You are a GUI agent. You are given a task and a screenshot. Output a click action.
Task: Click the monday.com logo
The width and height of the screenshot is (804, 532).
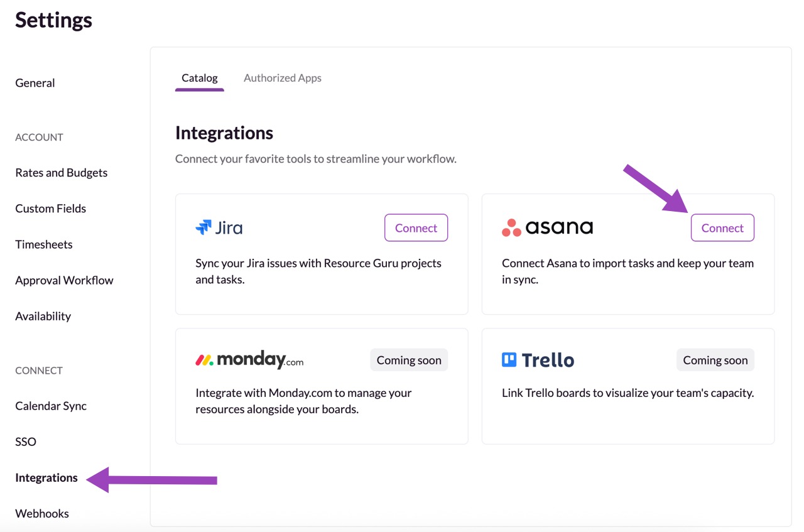click(x=249, y=360)
